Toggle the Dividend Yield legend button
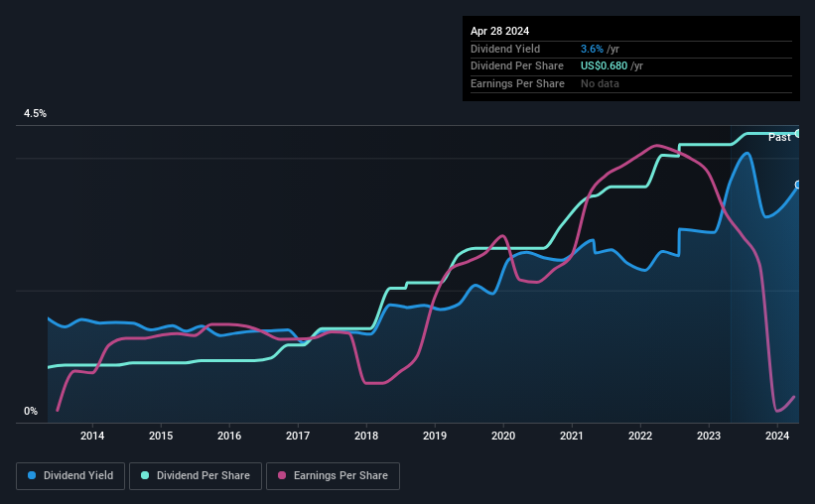 click(70, 476)
